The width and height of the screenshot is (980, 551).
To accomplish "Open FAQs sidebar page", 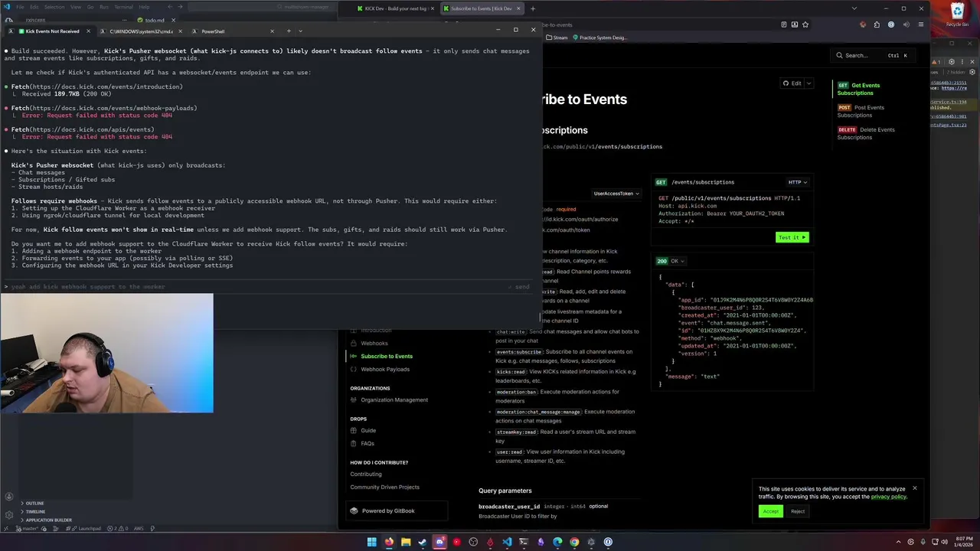I will 367,443.
